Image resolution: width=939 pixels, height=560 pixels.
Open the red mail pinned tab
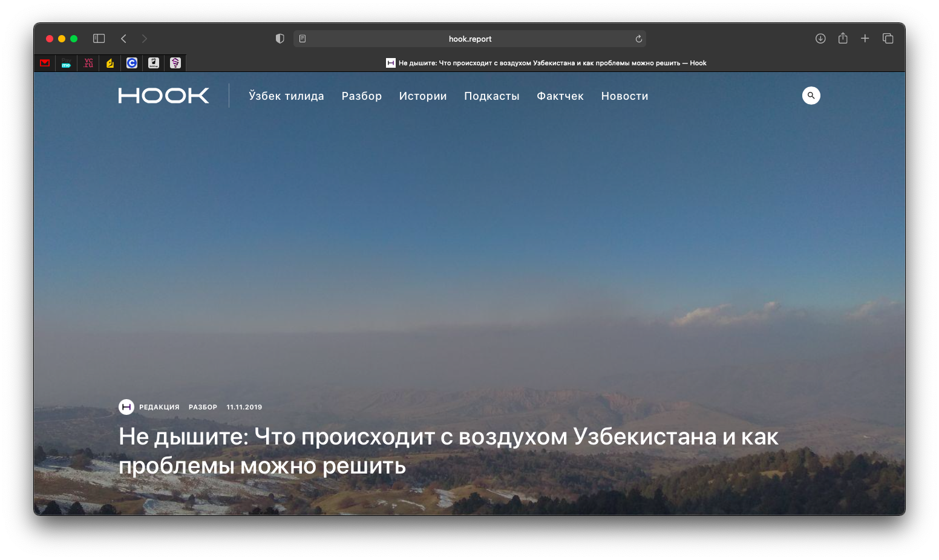45,63
